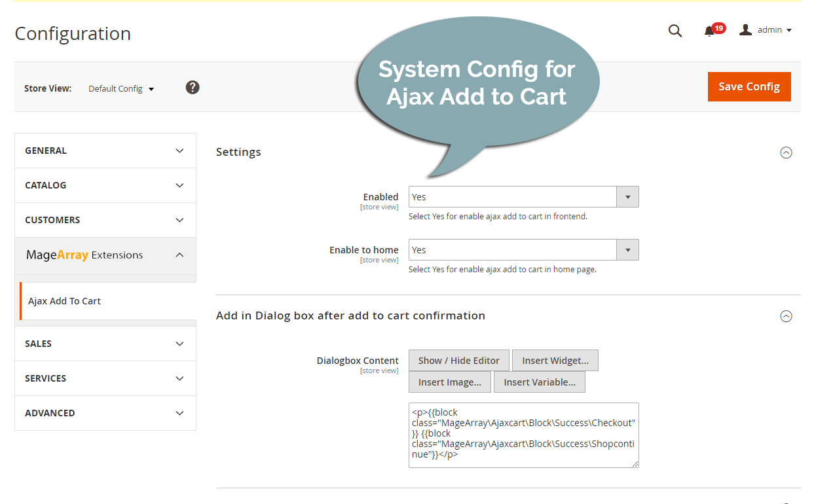Screen dimensions: 814x504
Task: Open the Insert Image dialog
Action: [450, 382]
